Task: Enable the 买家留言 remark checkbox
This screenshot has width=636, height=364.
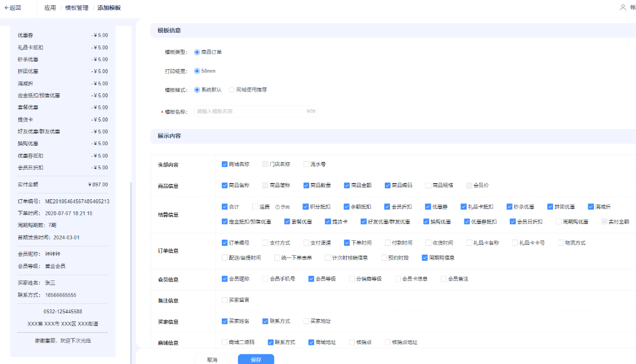Action: pos(225,300)
